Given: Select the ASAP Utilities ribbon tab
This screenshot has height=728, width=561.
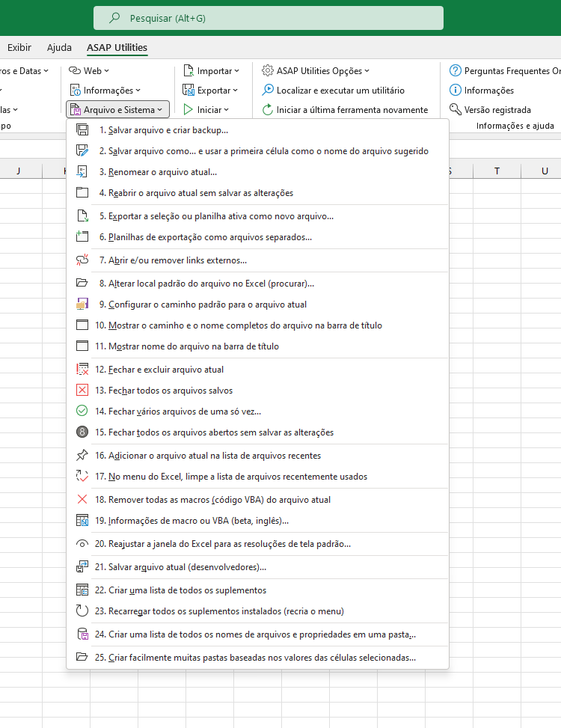Looking at the screenshot, I should point(117,47).
